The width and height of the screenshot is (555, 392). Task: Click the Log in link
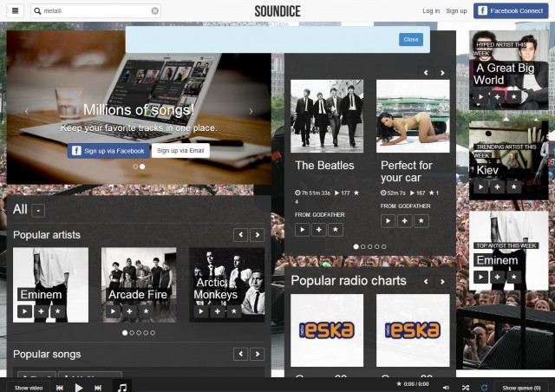[x=431, y=11]
